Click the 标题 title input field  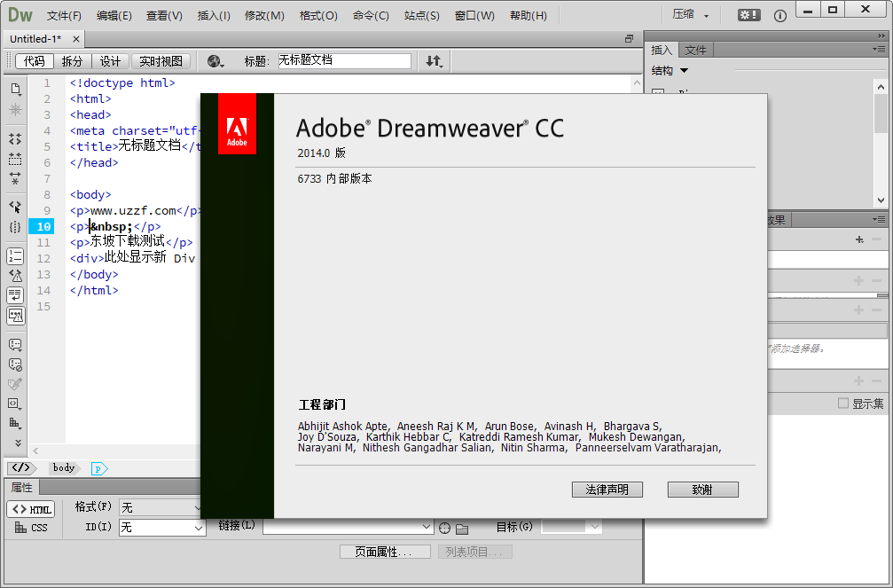click(x=345, y=61)
